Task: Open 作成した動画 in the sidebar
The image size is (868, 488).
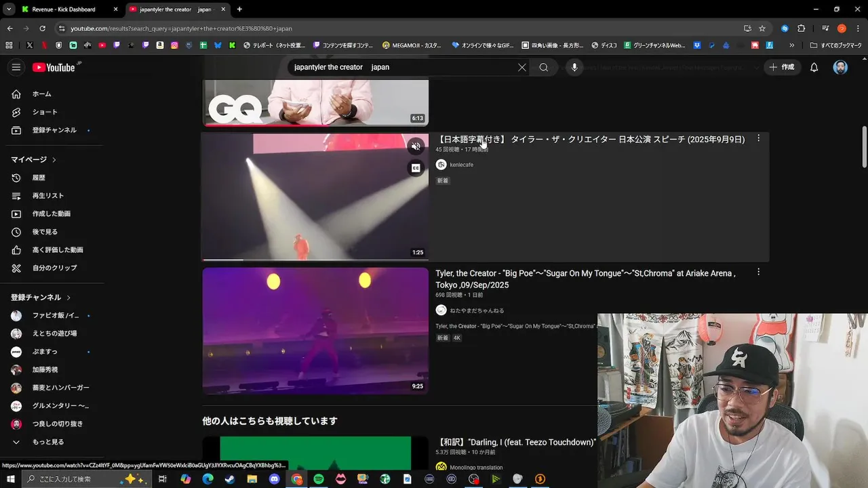Action: [52, 213]
